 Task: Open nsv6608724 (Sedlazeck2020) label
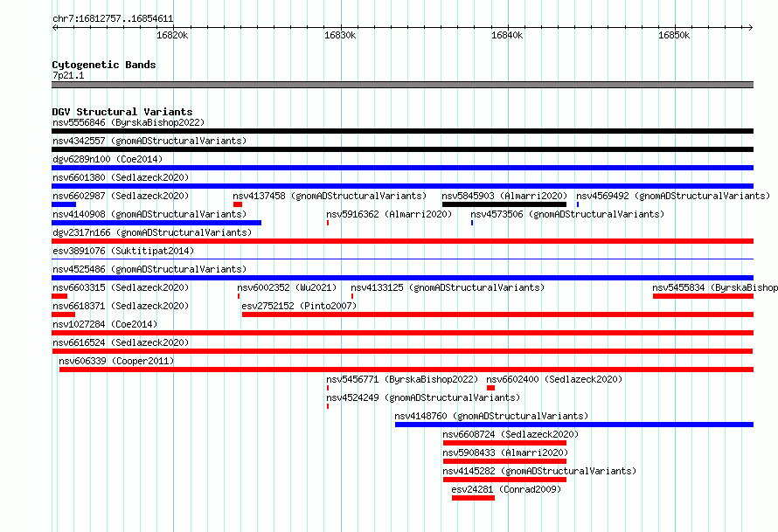click(511, 434)
